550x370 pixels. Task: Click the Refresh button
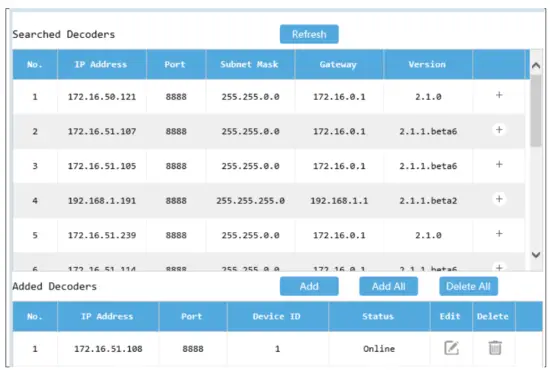click(x=309, y=34)
